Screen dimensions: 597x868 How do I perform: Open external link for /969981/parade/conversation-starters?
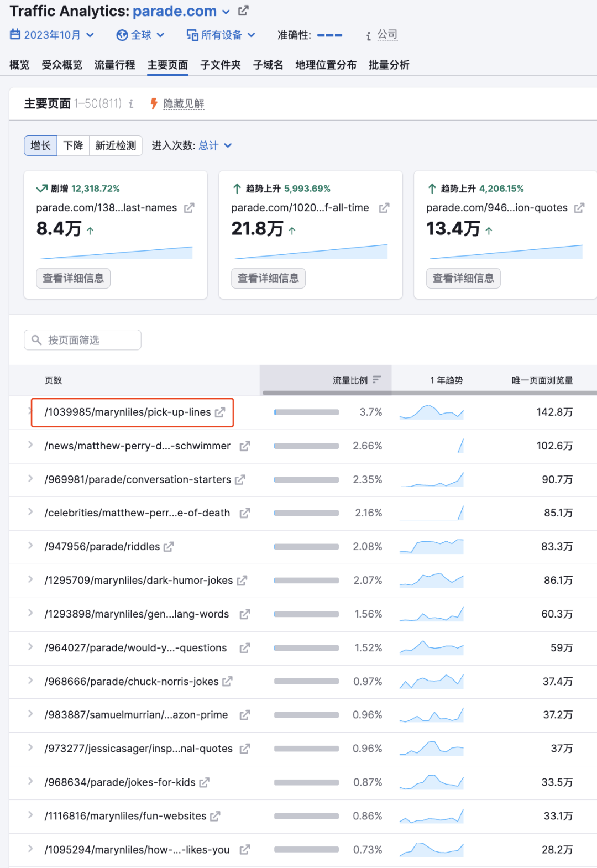[x=240, y=480]
